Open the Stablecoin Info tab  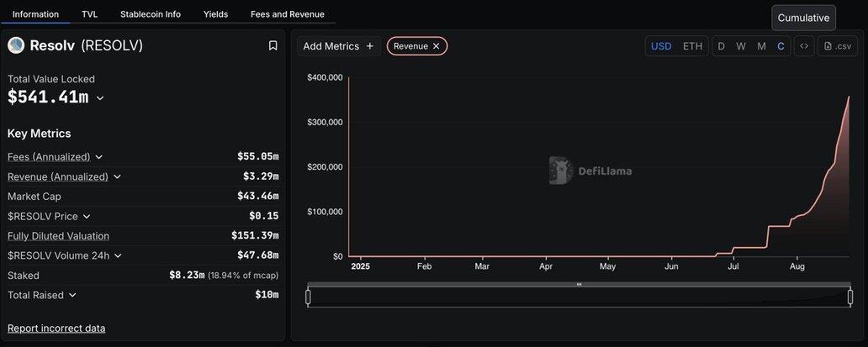(151, 14)
